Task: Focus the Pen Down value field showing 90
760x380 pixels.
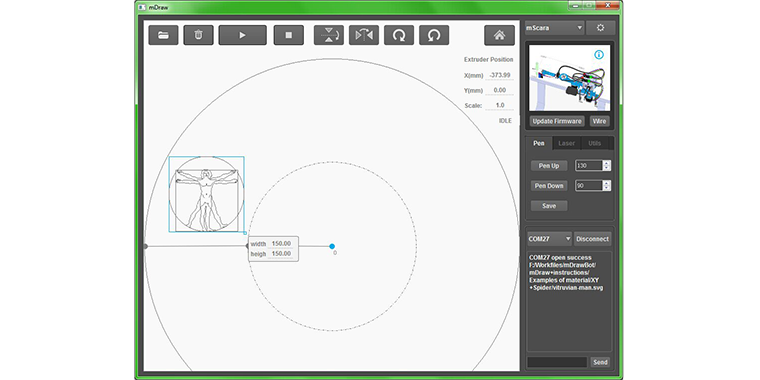Action: click(x=589, y=186)
